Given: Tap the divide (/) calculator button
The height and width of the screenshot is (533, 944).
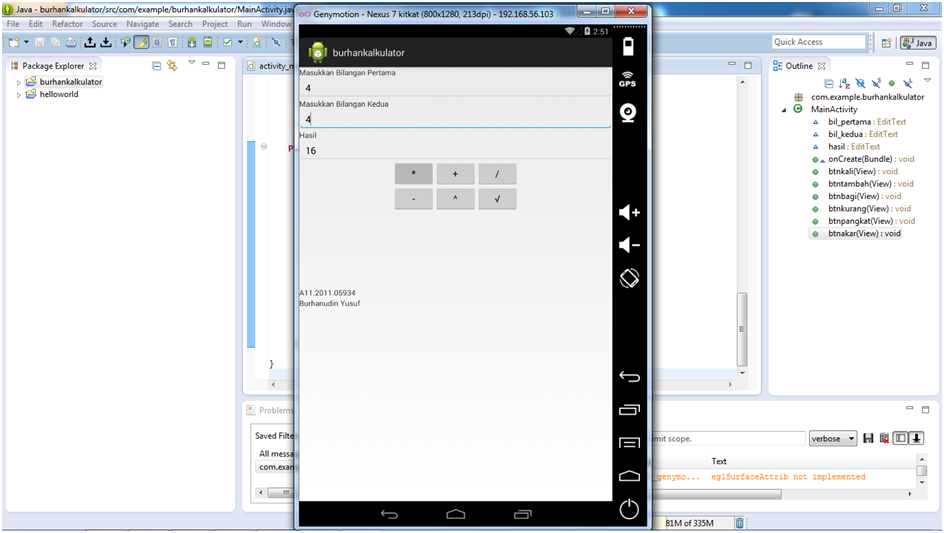Looking at the screenshot, I should 497,173.
